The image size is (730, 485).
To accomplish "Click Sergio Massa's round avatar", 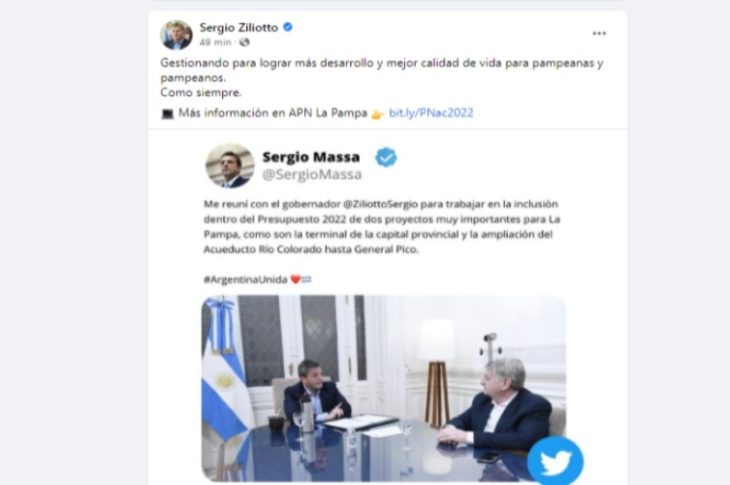I will point(230,166).
